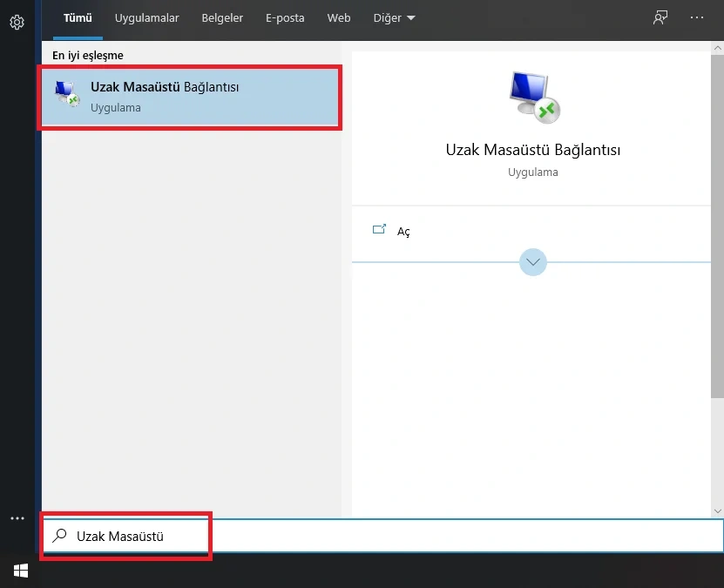Screen dimensions: 724x588
Task: Click the Uzak Masaüstü Bağlantısı title in the preview pane
Action: 532,150
